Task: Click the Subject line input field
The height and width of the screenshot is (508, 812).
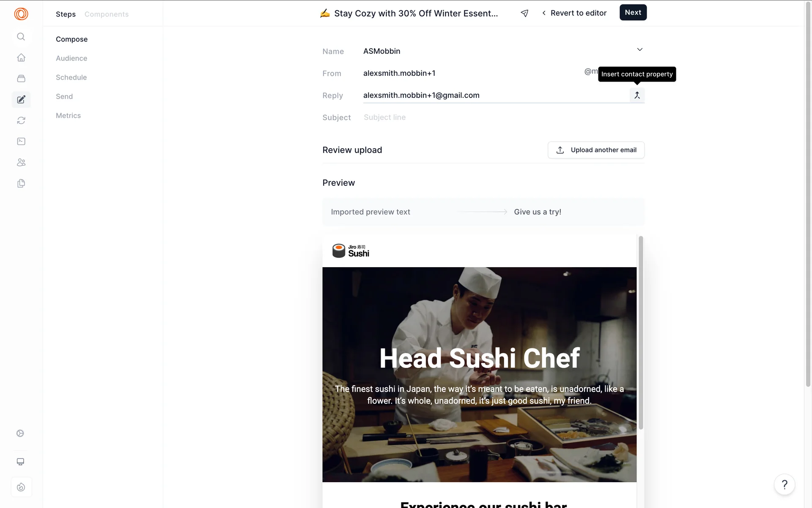Action: (x=503, y=117)
